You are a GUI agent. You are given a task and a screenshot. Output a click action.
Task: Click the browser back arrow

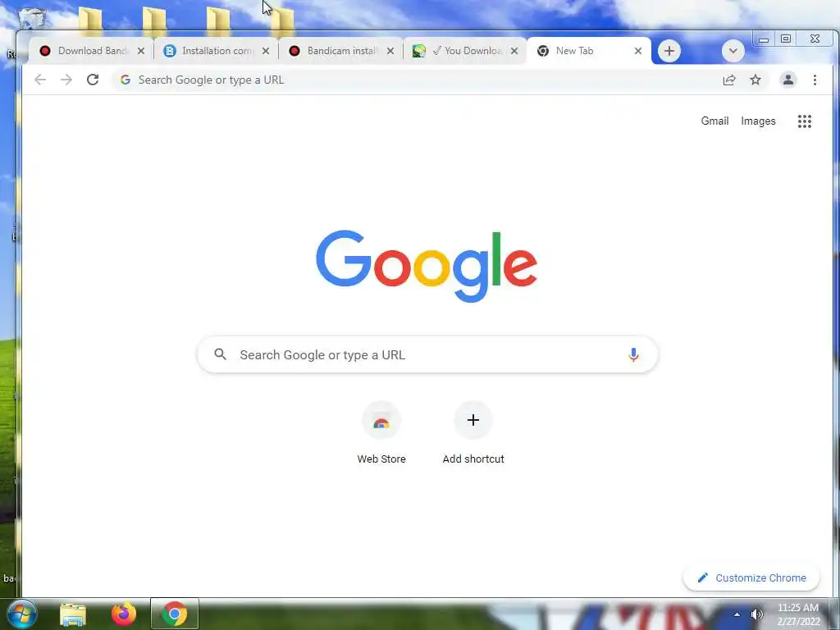(40, 80)
